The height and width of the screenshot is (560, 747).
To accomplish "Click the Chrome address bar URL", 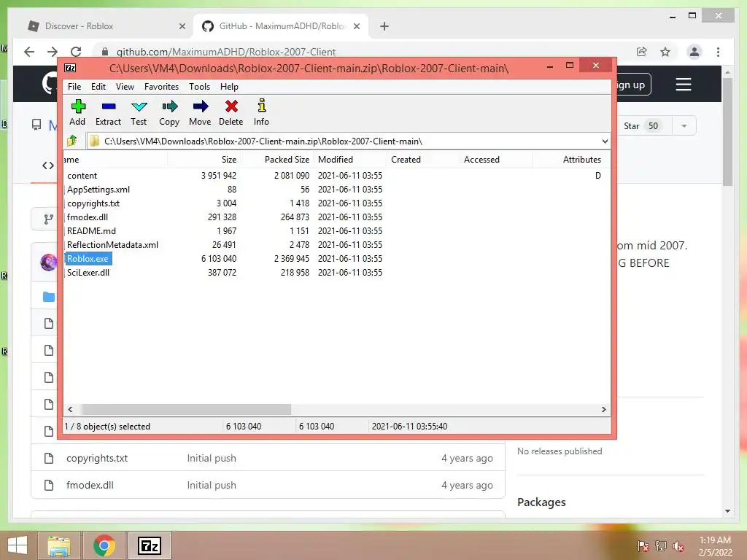I will click(226, 52).
